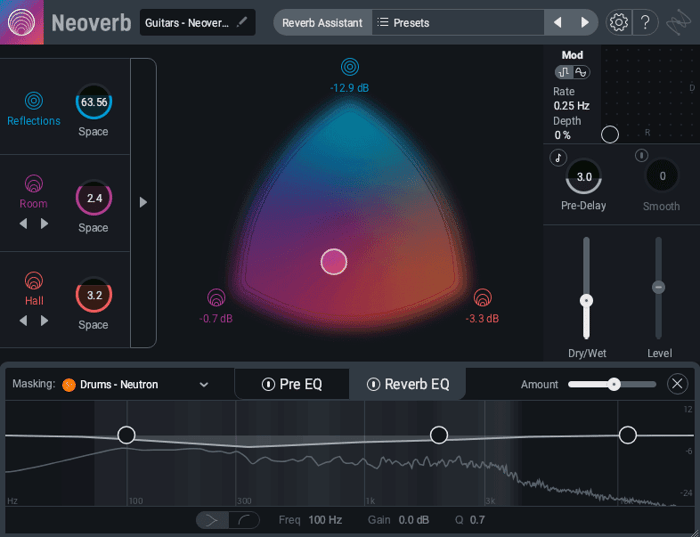
Task: Select the Hall node labeled -3.3 dB
Action: click(x=483, y=298)
